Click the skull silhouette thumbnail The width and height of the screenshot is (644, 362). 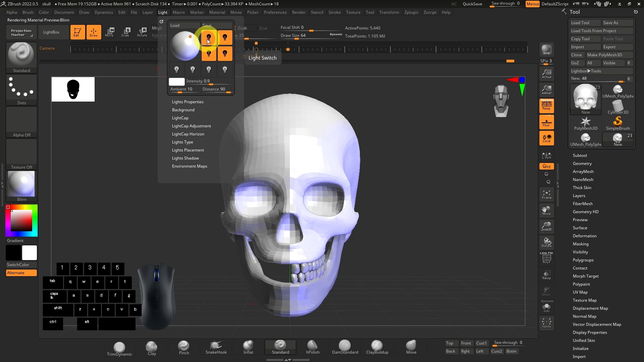click(73, 89)
